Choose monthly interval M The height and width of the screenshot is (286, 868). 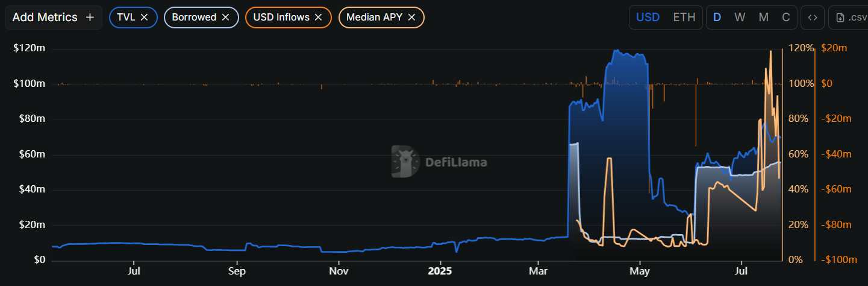click(763, 17)
